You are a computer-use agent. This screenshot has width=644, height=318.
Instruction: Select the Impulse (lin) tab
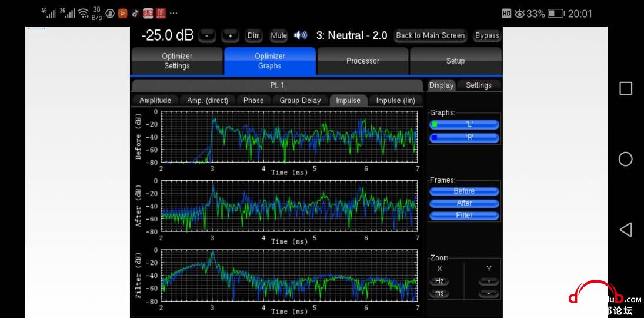[396, 100]
